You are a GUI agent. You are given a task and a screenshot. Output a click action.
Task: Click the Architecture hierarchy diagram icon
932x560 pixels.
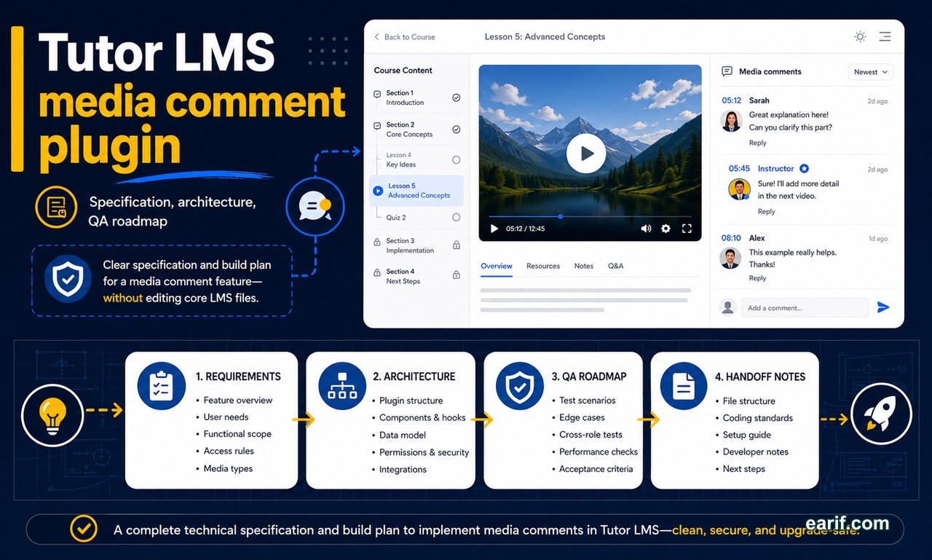coord(342,386)
